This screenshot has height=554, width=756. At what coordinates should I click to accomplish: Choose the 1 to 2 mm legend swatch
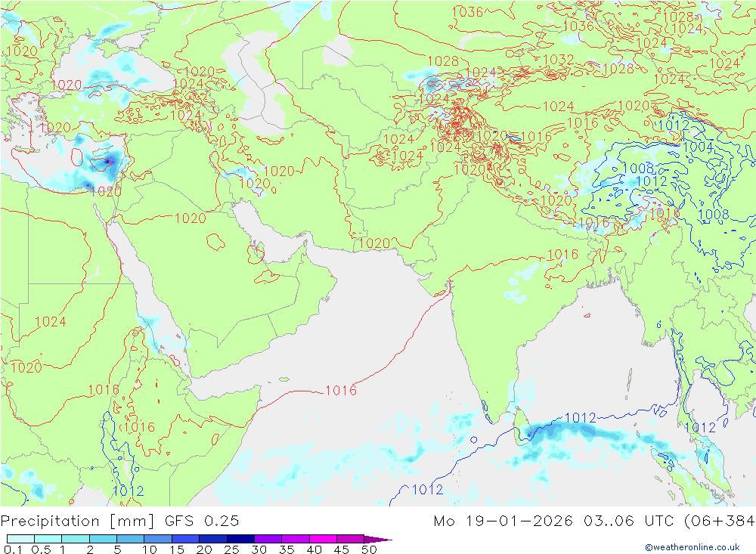(x=75, y=539)
